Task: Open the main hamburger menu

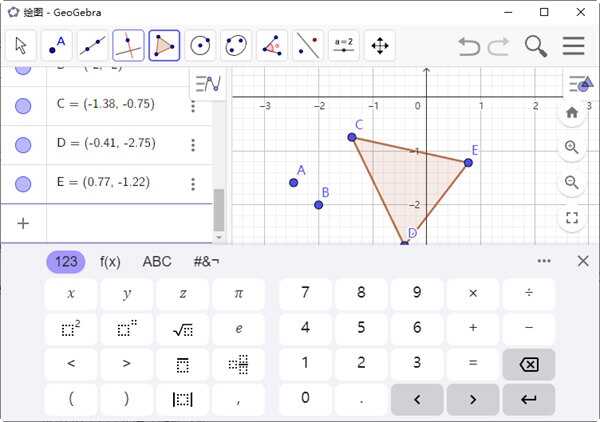Action: (573, 46)
